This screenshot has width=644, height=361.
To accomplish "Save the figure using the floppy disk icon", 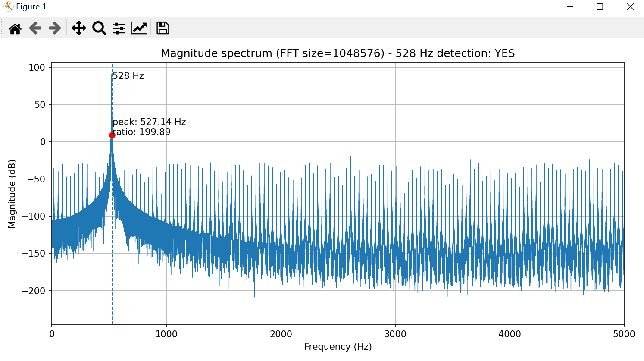I will 163,28.
